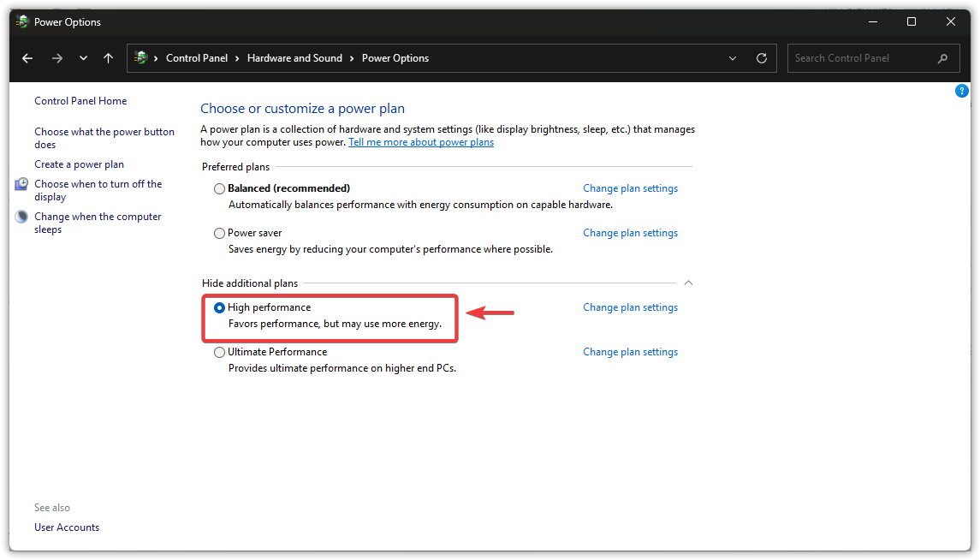
Task: Click Control Panel in address breadcrumb
Action: [197, 58]
